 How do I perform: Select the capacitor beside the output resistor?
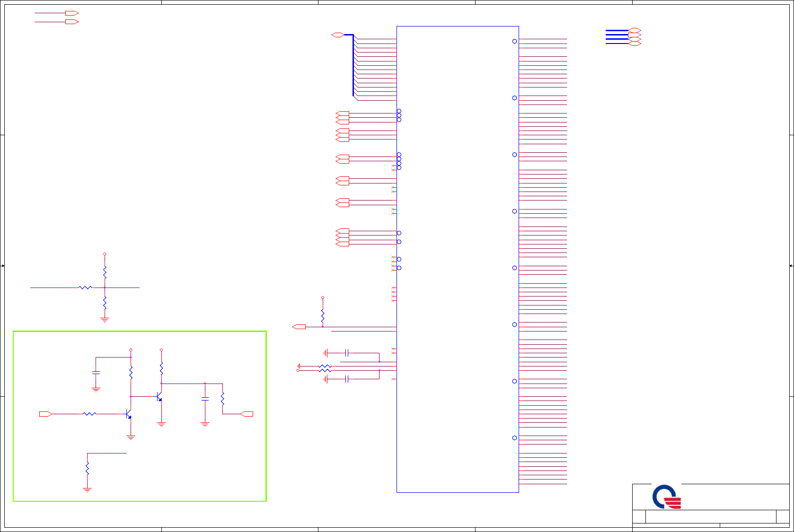[x=205, y=399]
